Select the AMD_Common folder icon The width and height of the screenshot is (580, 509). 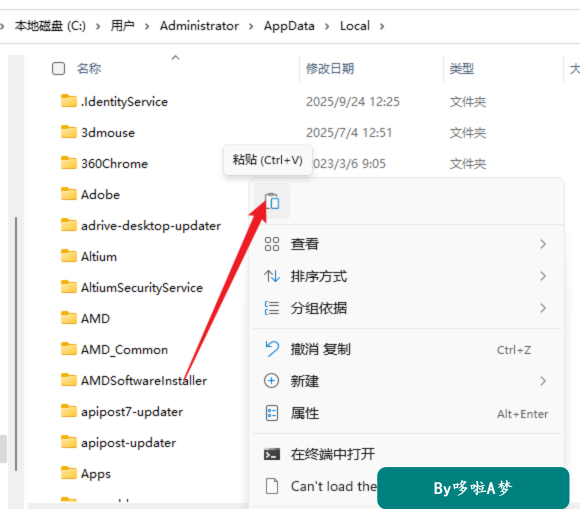click(69, 349)
